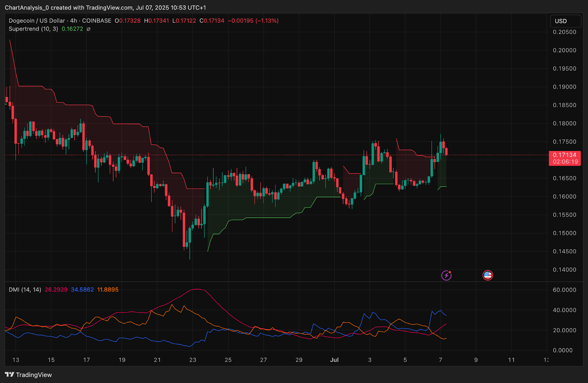This screenshot has width=588, height=383.
Task: Click the 20.0000 DMI axis label
Action: click(x=564, y=330)
